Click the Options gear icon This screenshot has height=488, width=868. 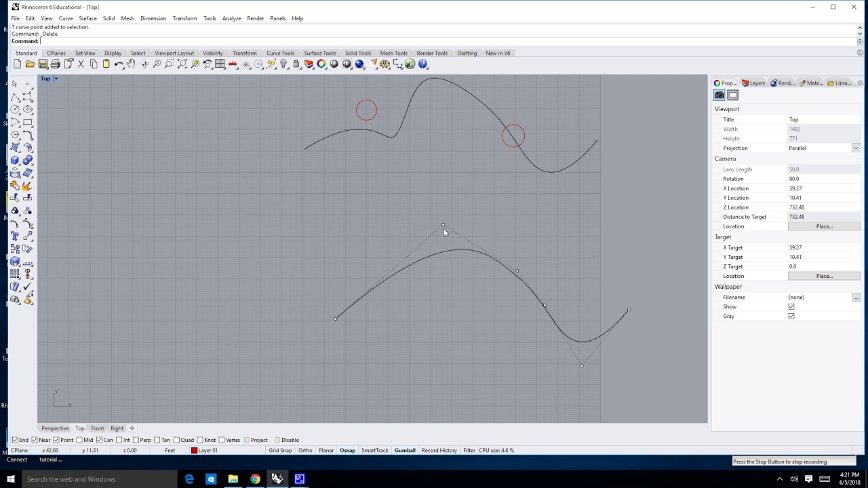[x=385, y=64]
